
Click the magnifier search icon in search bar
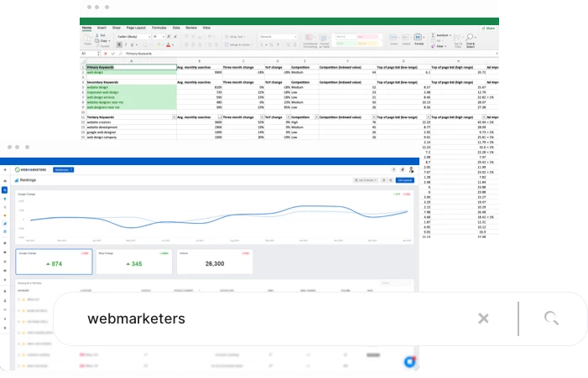[551, 318]
